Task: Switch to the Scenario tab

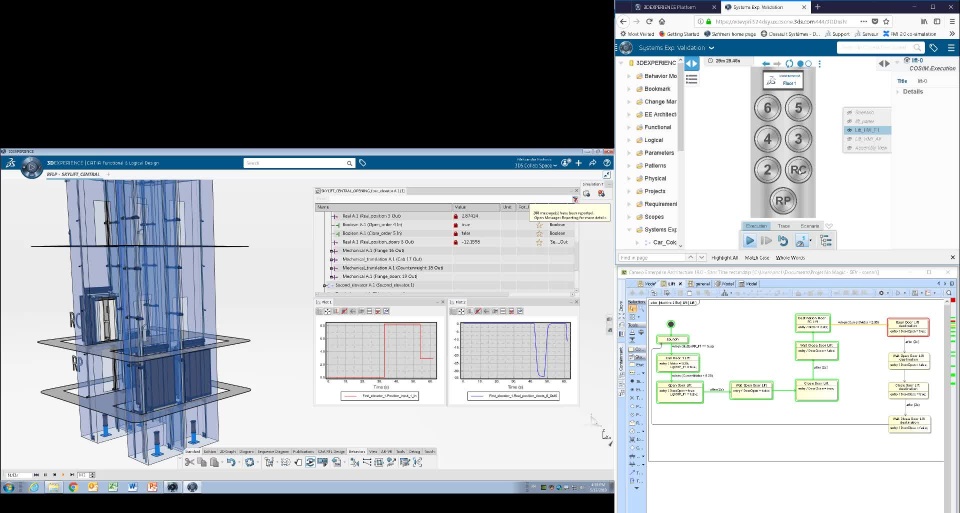Action: tap(809, 226)
